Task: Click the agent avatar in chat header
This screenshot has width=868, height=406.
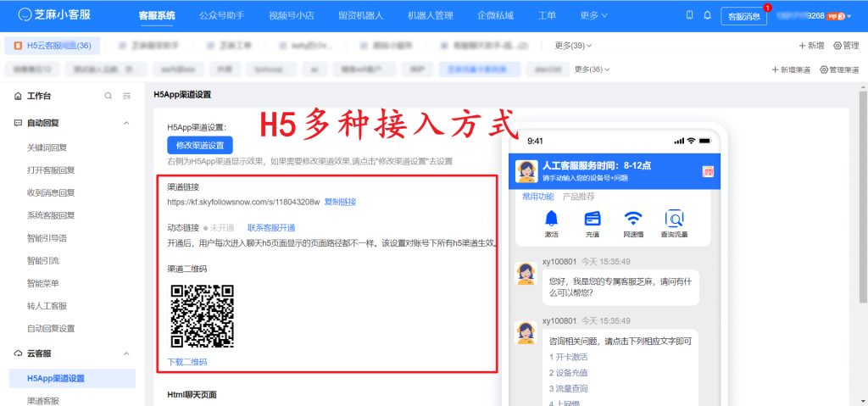Action: pos(526,171)
